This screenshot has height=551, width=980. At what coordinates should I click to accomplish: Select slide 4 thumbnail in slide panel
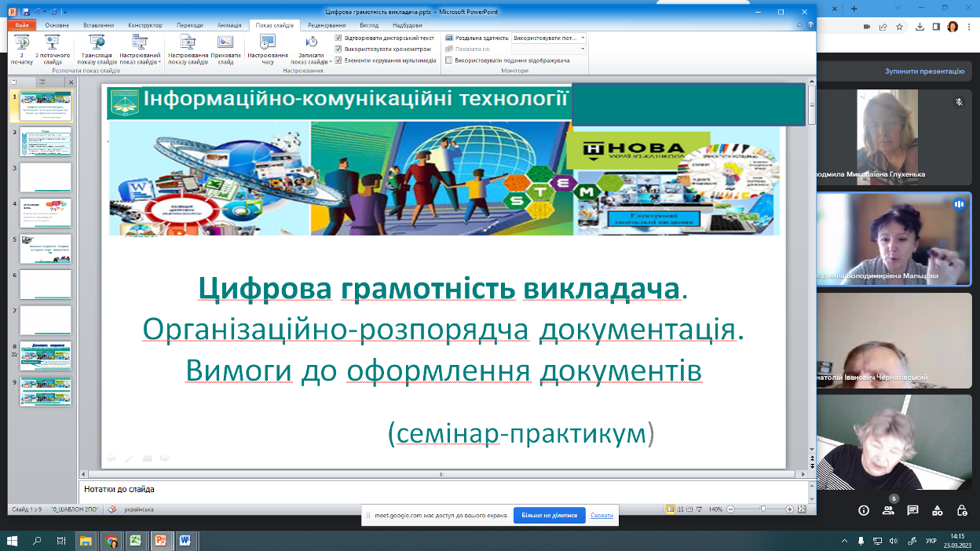point(46,213)
